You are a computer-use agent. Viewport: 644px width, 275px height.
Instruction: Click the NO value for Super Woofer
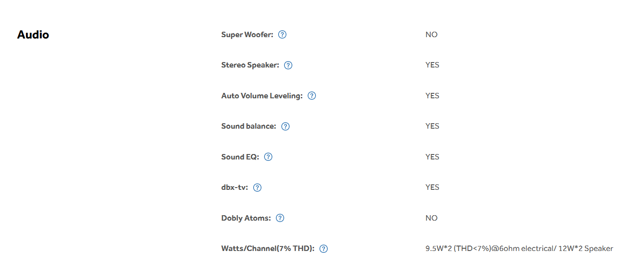click(x=432, y=34)
